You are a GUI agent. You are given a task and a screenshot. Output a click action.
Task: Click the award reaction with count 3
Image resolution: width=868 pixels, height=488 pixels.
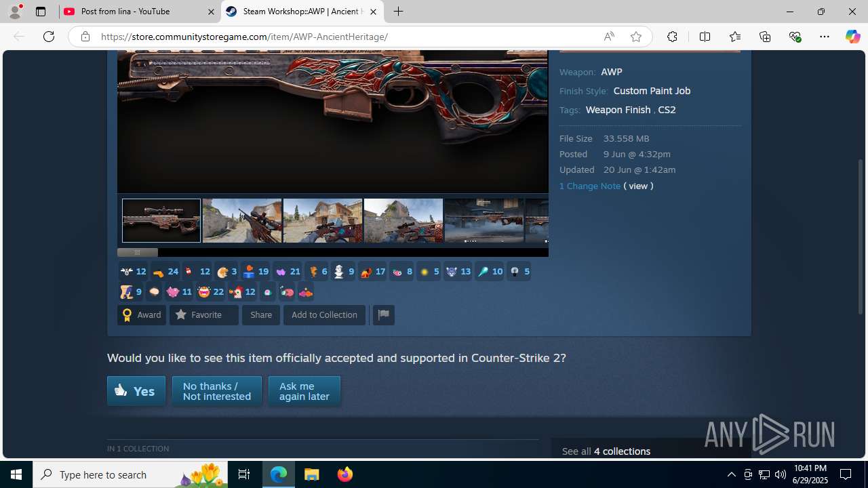coord(226,272)
